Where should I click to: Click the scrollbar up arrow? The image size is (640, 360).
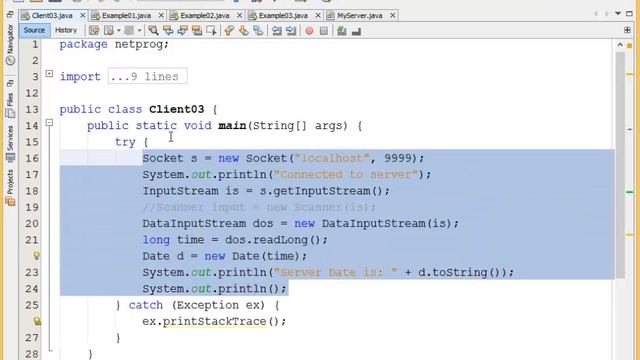pos(620,45)
